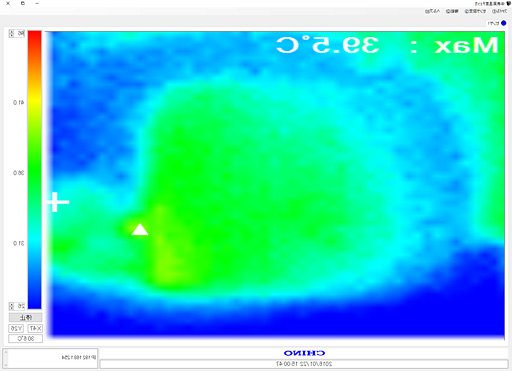512x371 pixels.
Task: Click the 30.6°C temperature readout field
Action: [x=26, y=339]
